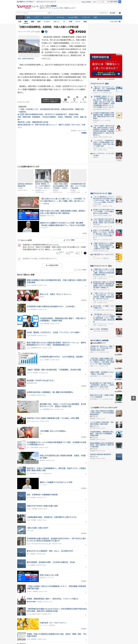Play the 1:08 video thumbnail

(x=119, y=308)
